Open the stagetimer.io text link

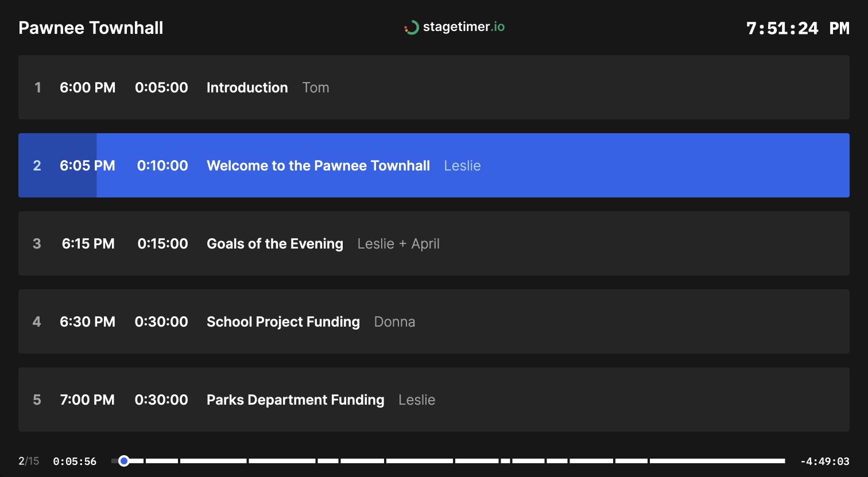click(x=463, y=27)
